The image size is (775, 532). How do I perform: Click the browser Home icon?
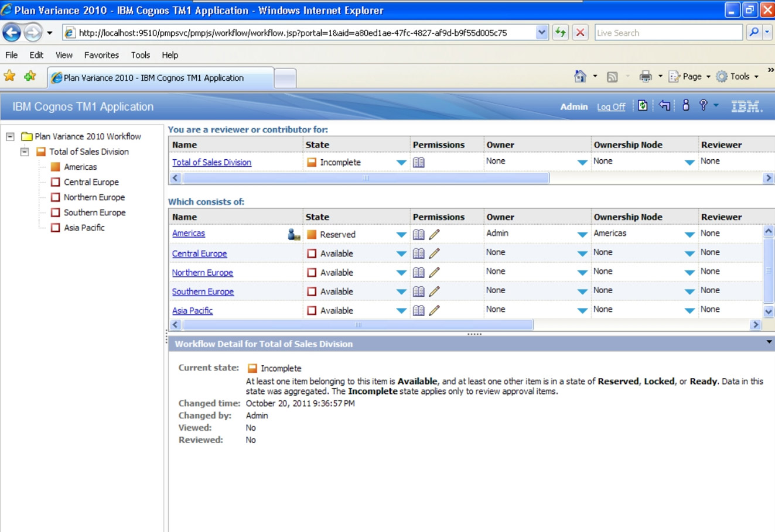click(579, 76)
